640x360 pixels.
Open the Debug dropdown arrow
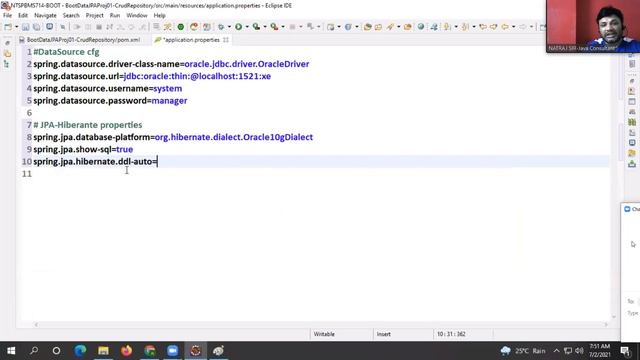pos(229,27)
